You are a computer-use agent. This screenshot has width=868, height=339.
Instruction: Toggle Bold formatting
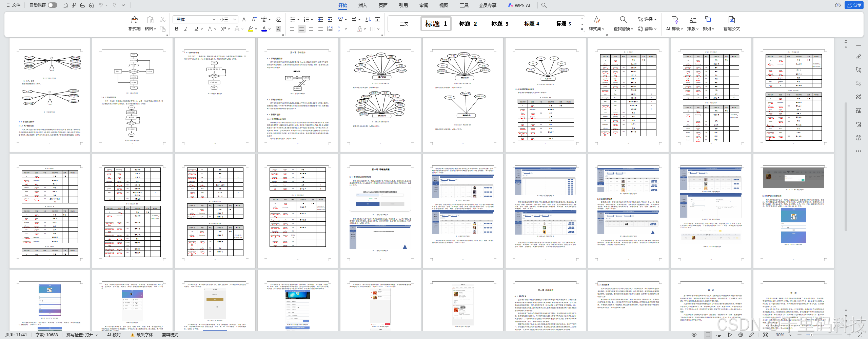coord(176,29)
